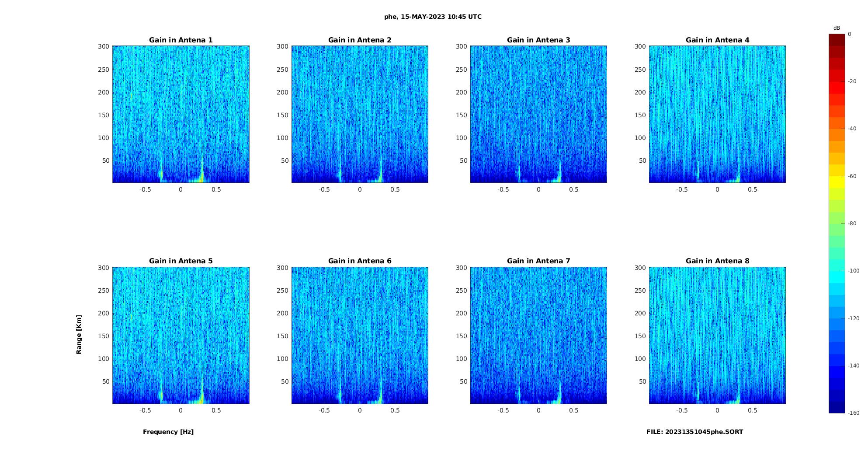
Task: Click the Gain in Antena 3 spectrogram
Action: pos(538,114)
